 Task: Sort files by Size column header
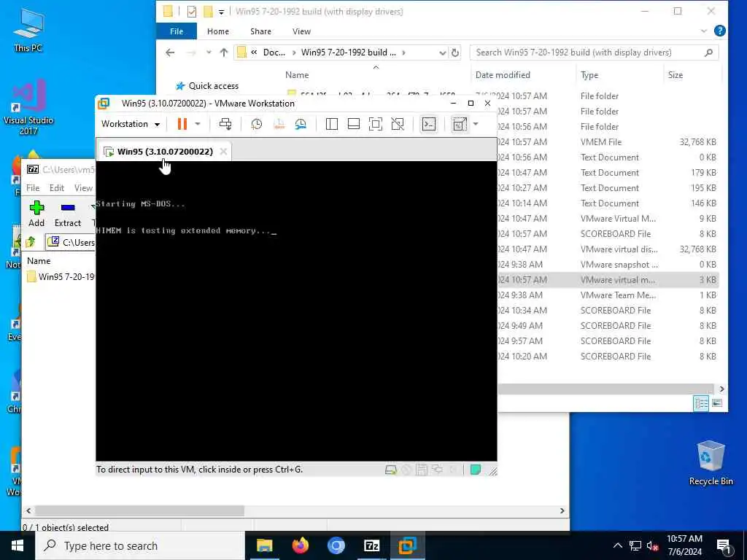coord(676,75)
